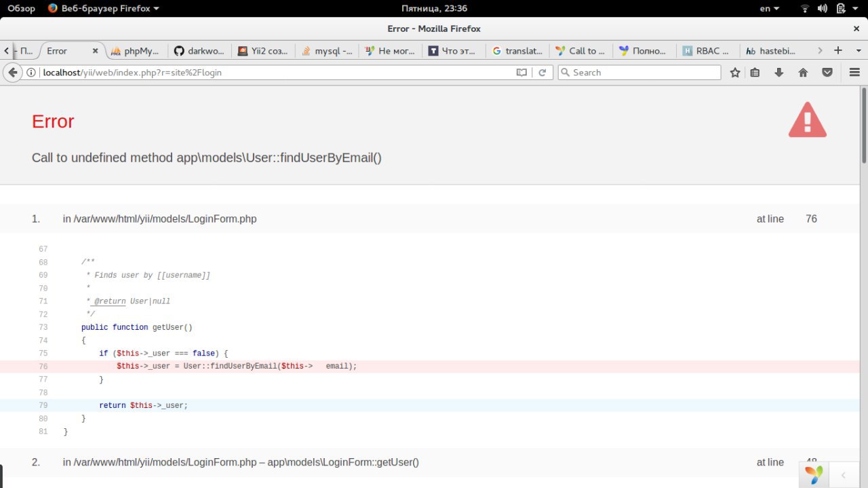Open the downloads arrow icon
This screenshot has width=868, height=488.
[779, 73]
